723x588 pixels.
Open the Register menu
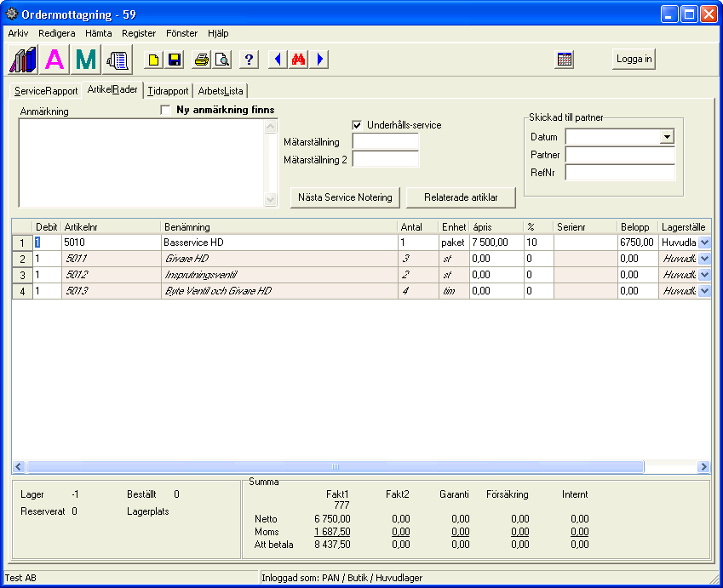[139, 33]
